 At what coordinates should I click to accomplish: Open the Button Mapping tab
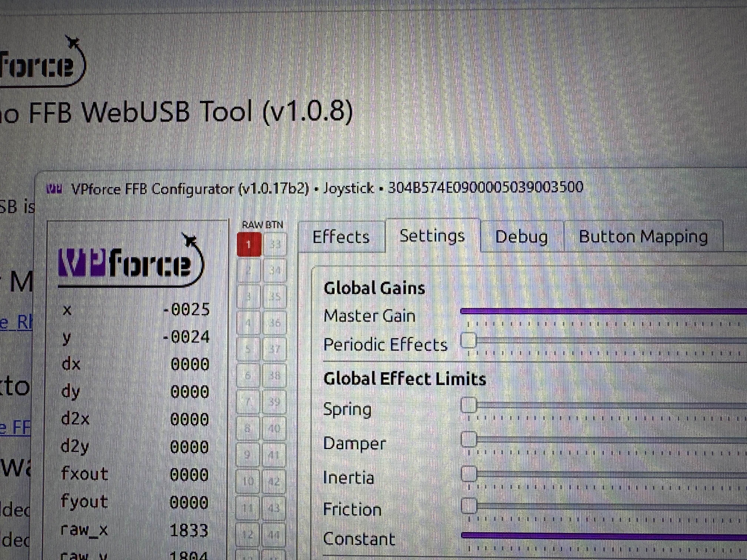click(643, 237)
